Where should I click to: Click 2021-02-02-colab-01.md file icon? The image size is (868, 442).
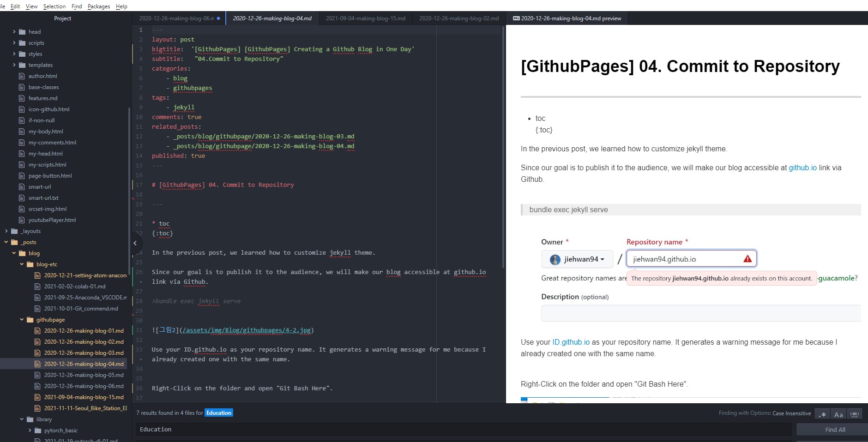coord(37,287)
